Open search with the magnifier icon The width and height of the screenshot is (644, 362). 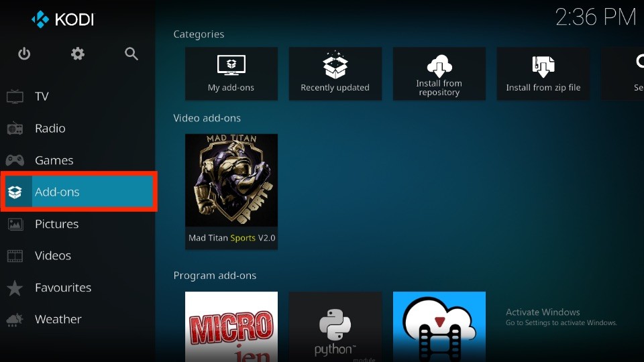coord(131,54)
